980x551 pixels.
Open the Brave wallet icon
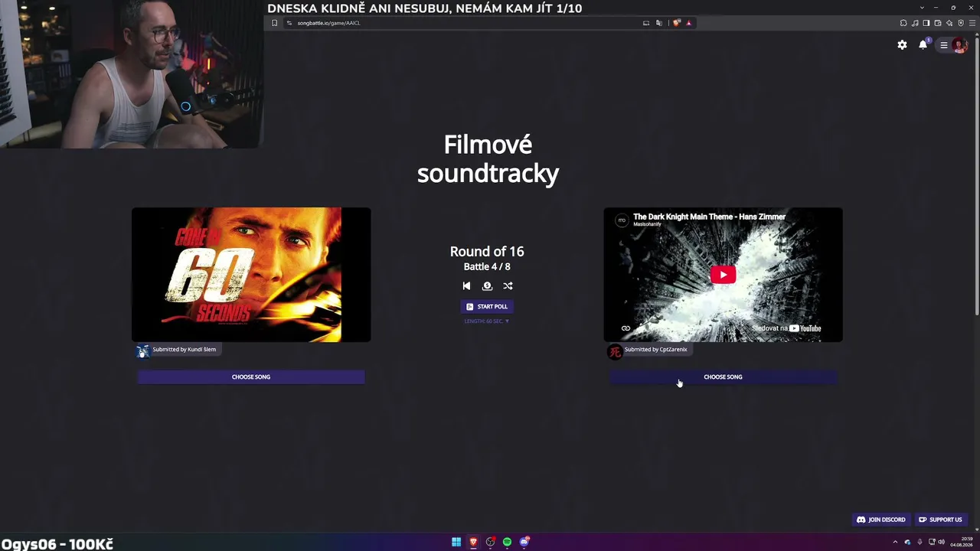point(938,23)
